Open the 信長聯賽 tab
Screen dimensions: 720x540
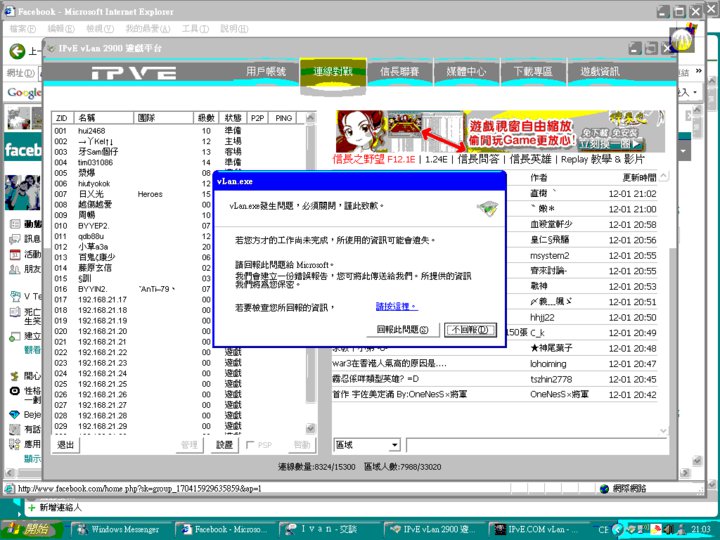click(399, 72)
